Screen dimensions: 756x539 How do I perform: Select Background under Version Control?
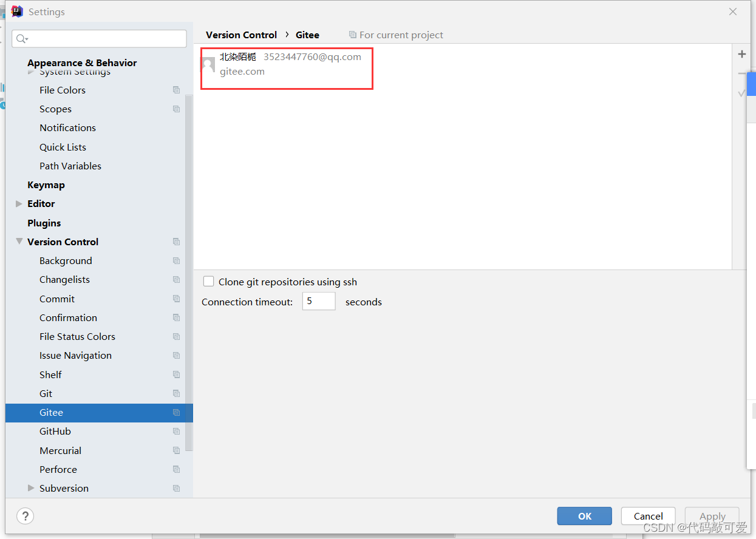66,261
